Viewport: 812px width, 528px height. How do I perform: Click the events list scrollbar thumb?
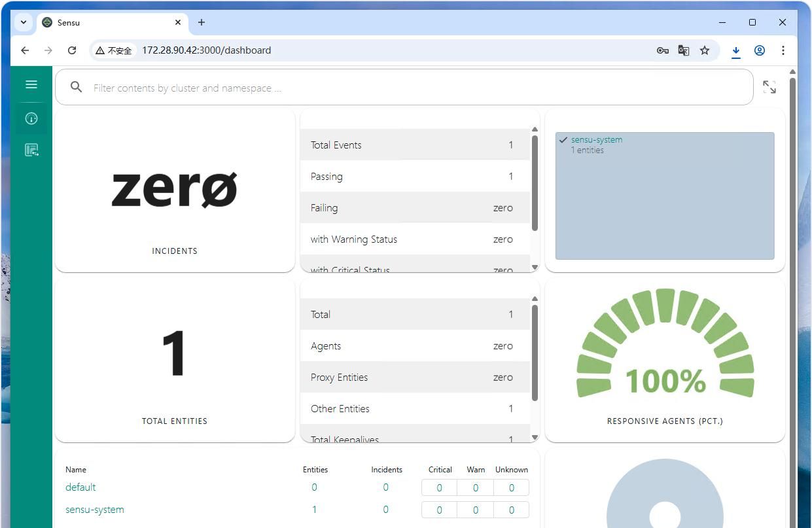pyautogui.click(x=535, y=183)
